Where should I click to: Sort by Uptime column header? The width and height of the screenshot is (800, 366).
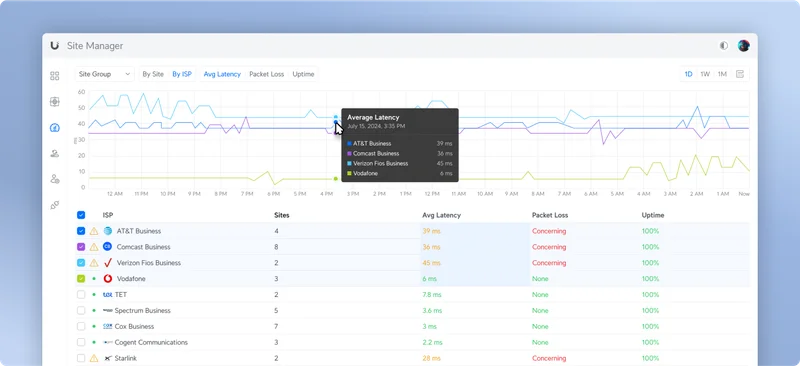coord(653,215)
